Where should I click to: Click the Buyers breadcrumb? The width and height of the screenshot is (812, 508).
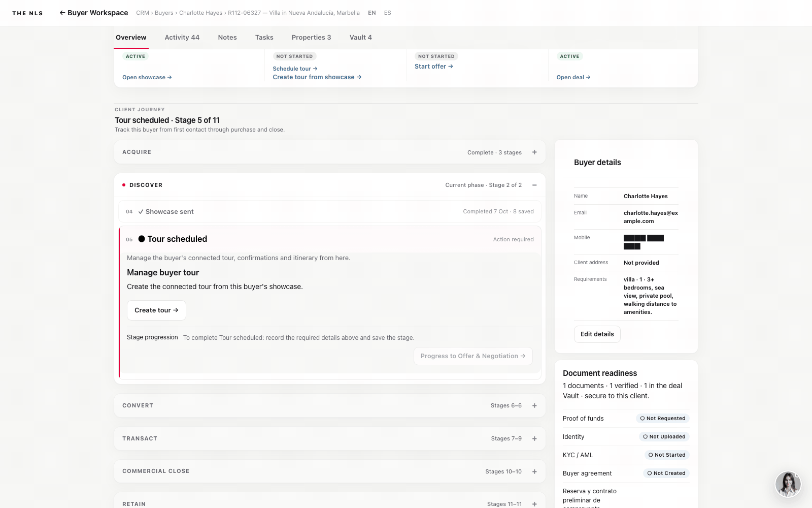(x=164, y=13)
